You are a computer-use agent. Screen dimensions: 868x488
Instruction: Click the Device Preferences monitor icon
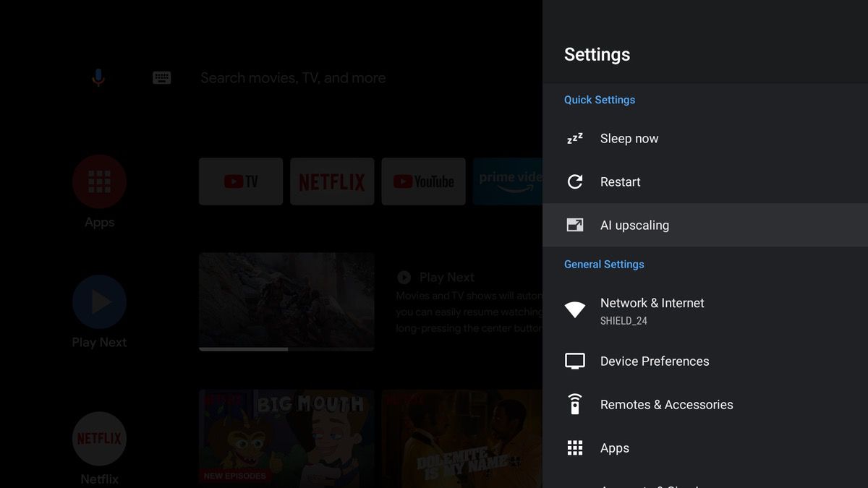click(x=575, y=361)
